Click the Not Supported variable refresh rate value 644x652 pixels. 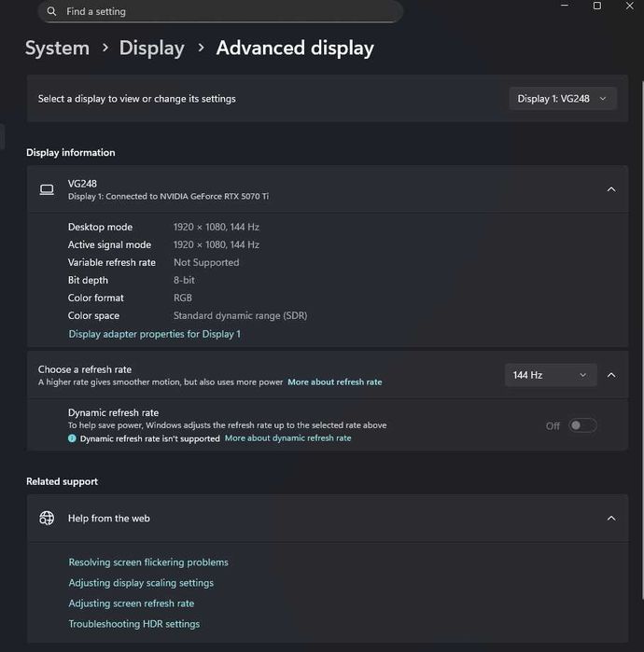(x=206, y=262)
